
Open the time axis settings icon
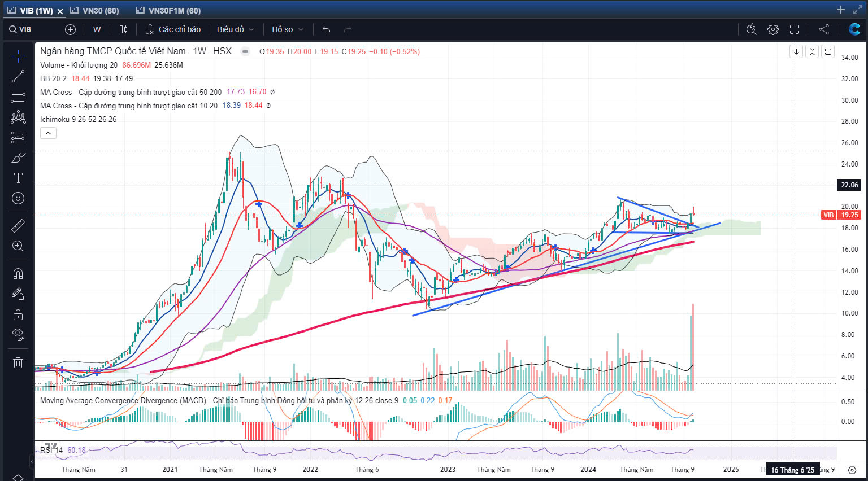[852, 470]
